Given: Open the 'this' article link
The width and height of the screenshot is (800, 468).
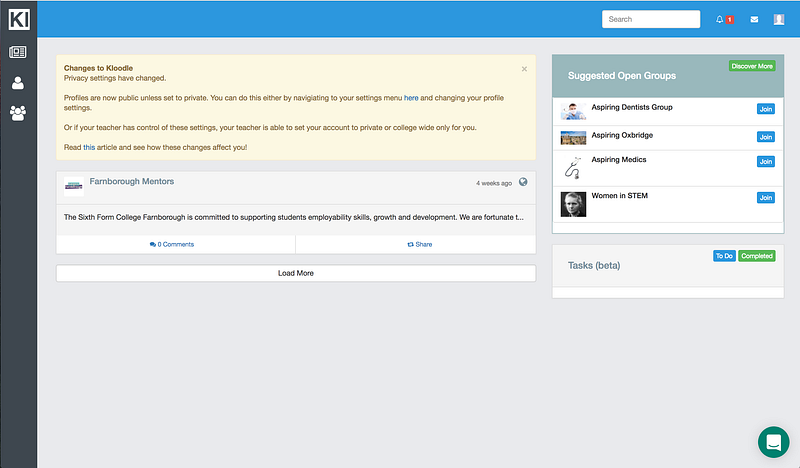Looking at the screenshot, I should tap(89, 147).
